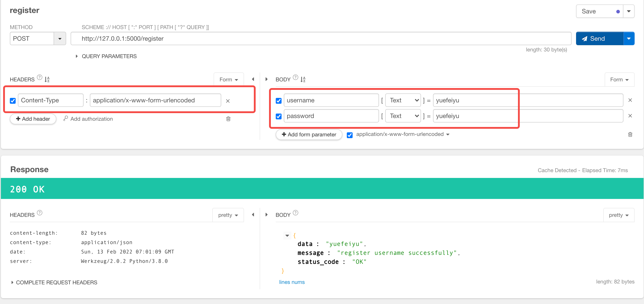Click the password parameter name field
Screen dimensions: 644x304
coord(331,116)
